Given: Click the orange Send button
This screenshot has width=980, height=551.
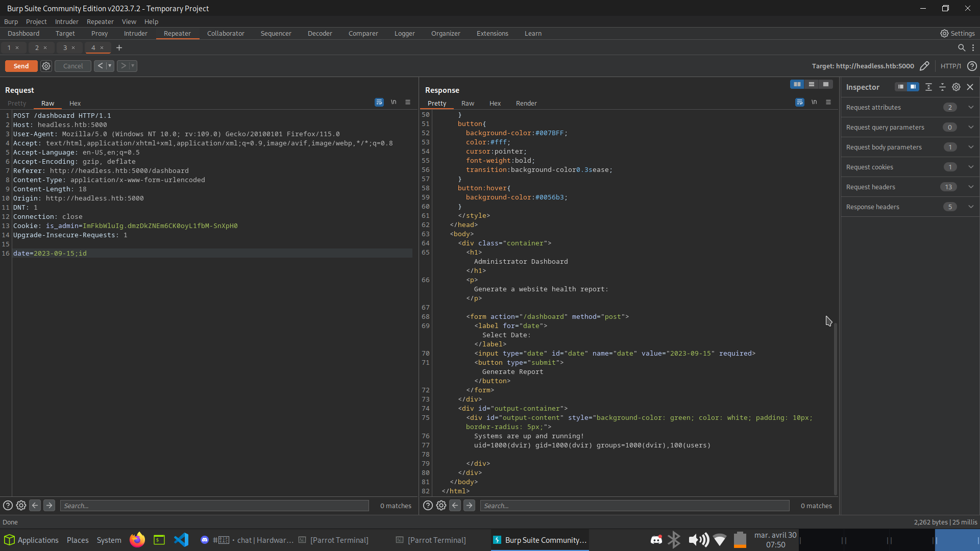Looking at the screenshot, I should coord(21,66).
